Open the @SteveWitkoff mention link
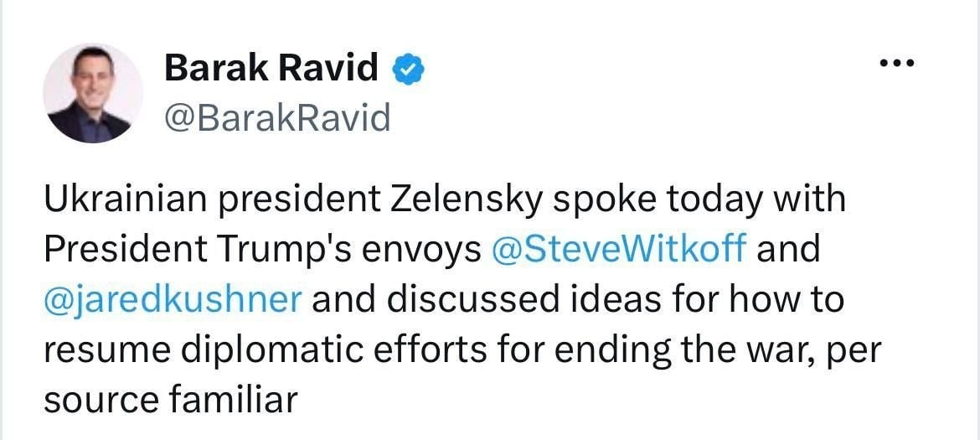Screen dimensions: 980x440 point(619,249)
